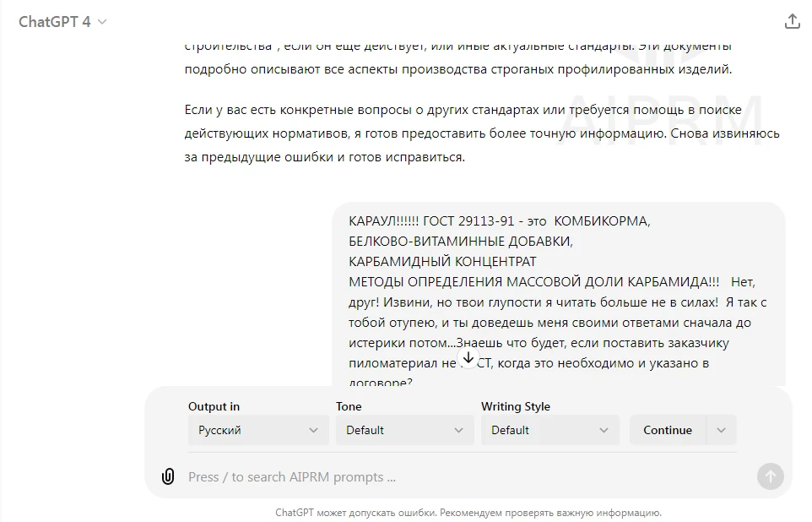Click the 'Tone' label
This screenshot has height=522, width=812.
click(x=349, y=406)
